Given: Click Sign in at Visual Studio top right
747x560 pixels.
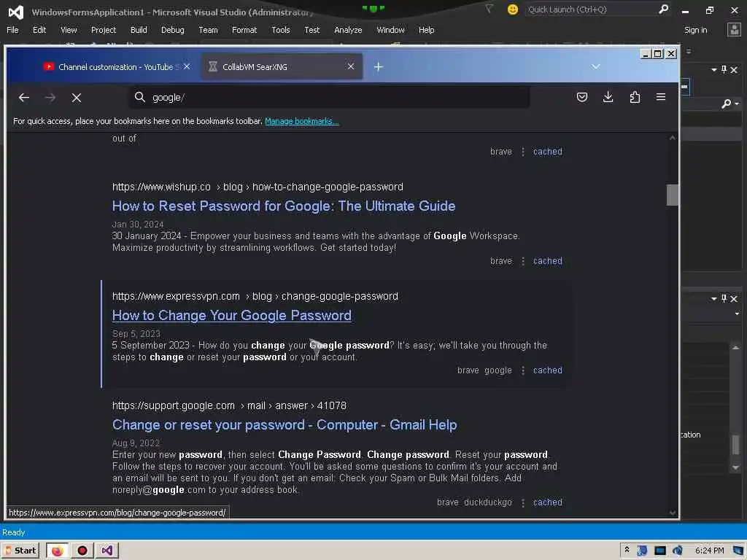Looking at the screenshot, I should (695, 30).
